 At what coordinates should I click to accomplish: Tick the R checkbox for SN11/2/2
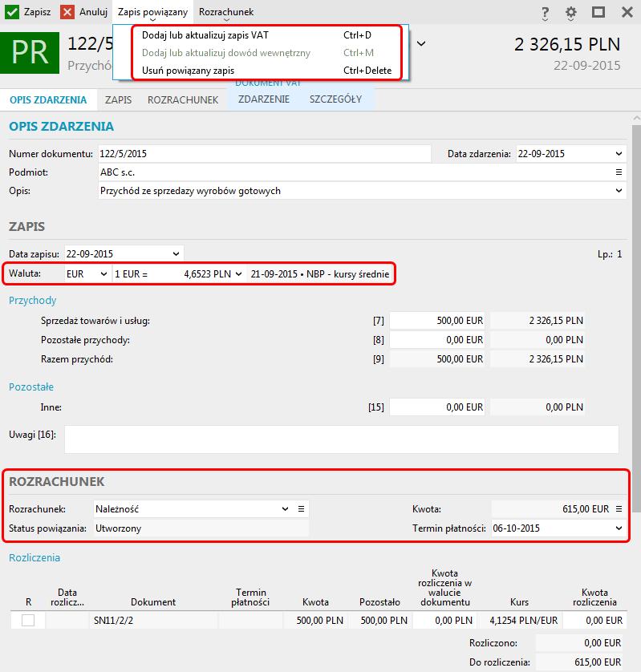[x=28, y=620]
